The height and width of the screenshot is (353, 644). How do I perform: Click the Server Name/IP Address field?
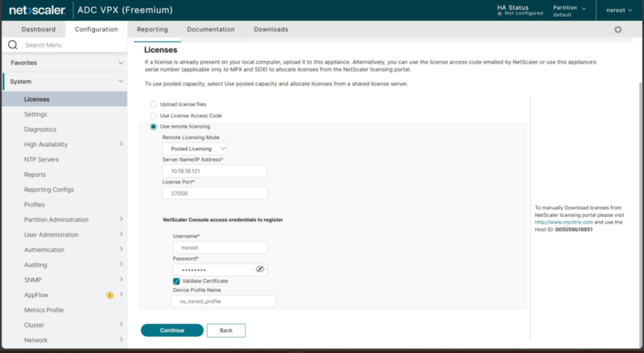tap(214, 170)
